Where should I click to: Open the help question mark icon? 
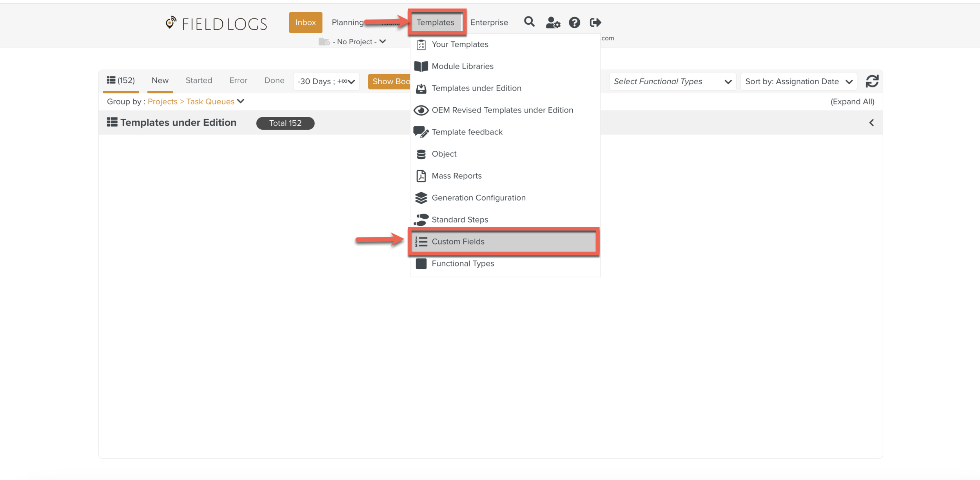[574, 22]
